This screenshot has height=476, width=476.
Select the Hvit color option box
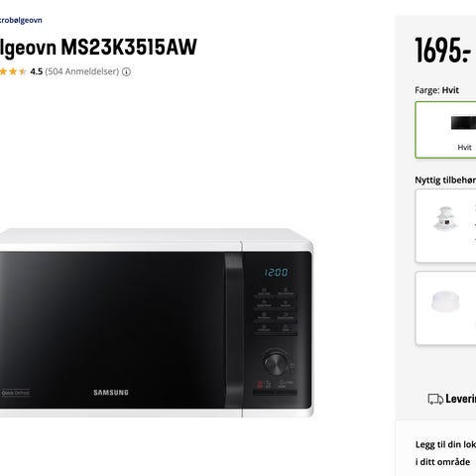[x=445, y=130]
